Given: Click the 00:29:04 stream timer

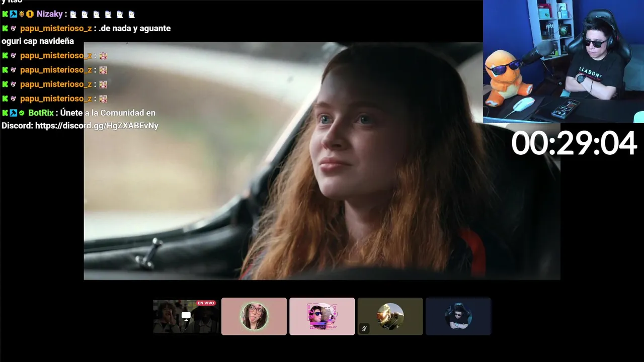Looking at the screenshot, I should [x=574, y=143].
